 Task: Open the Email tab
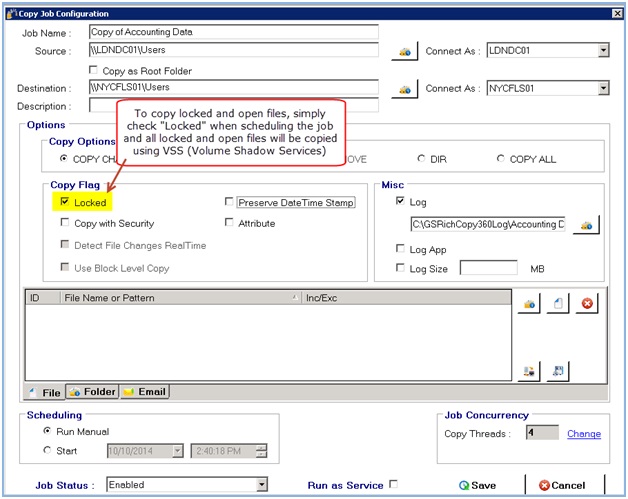145,392
